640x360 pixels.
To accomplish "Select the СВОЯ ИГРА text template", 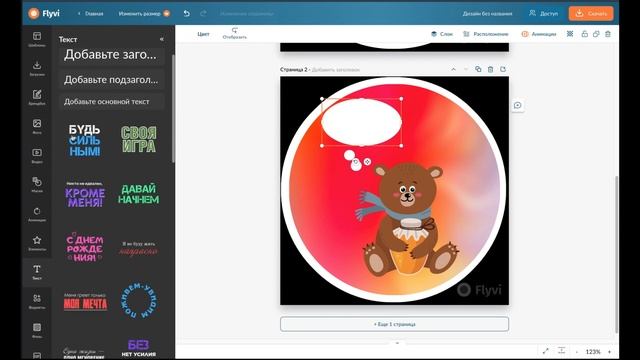I will coord(139,140).
